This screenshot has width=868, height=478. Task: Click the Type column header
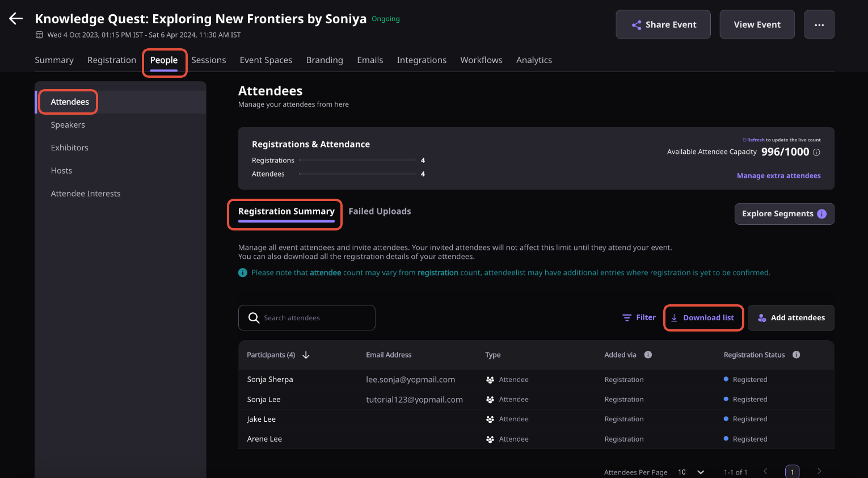coord(493,355)
